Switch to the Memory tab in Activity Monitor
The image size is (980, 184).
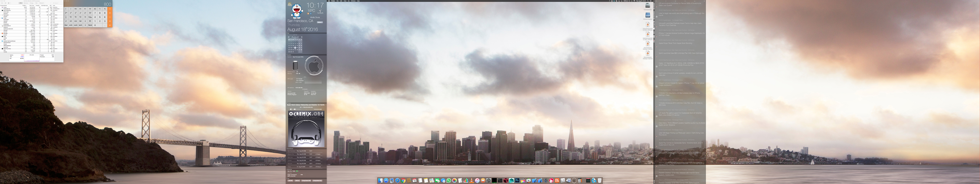point(26,3)
